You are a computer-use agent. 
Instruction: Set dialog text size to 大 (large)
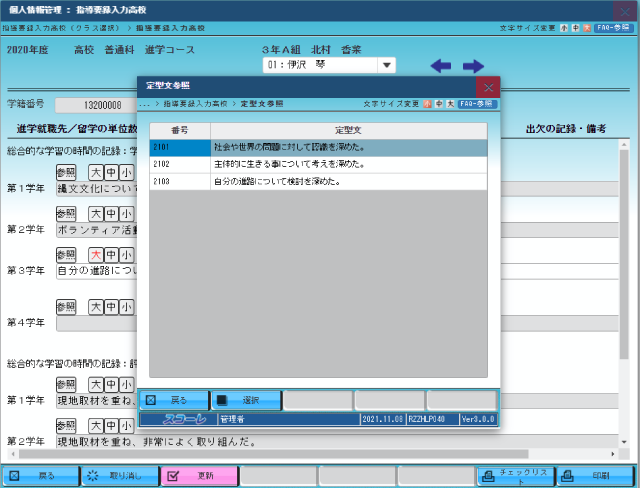click(450, 103)
